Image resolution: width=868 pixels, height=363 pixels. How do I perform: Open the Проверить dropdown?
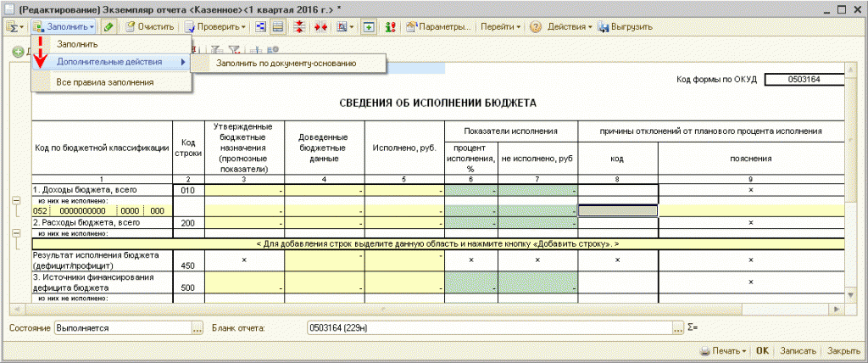click(x=216, y=26)
